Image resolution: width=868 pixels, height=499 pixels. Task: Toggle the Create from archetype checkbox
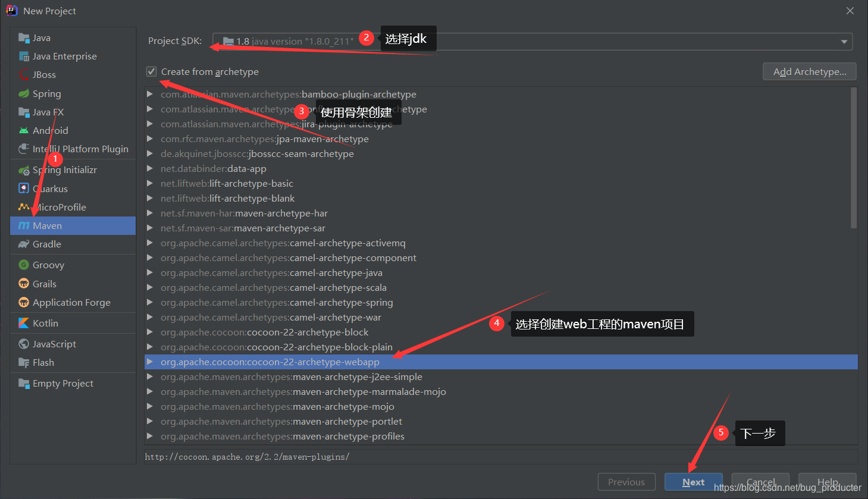(x=152, y=71)
